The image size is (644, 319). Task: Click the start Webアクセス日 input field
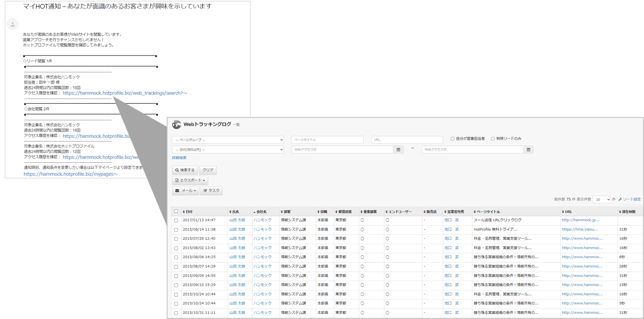click(343, 149)
